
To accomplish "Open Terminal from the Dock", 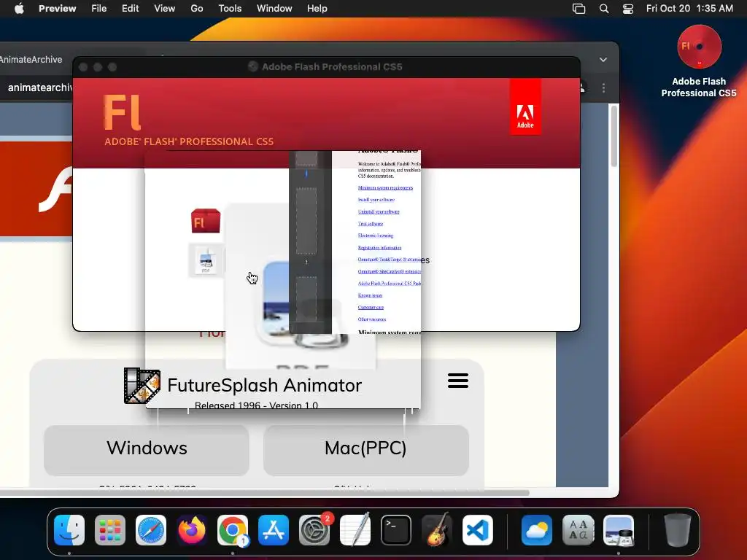I will pyautogui.click(x=396, y=530).
